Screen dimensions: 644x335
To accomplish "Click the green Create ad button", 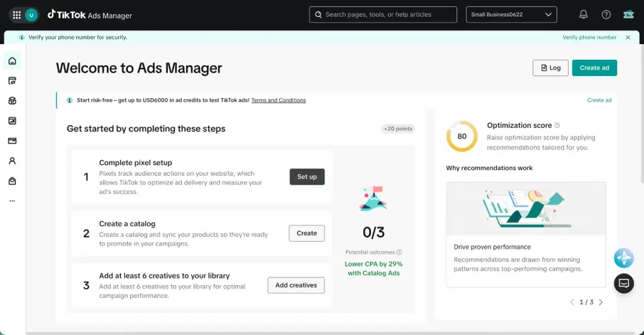I will (x=594, y=68).
